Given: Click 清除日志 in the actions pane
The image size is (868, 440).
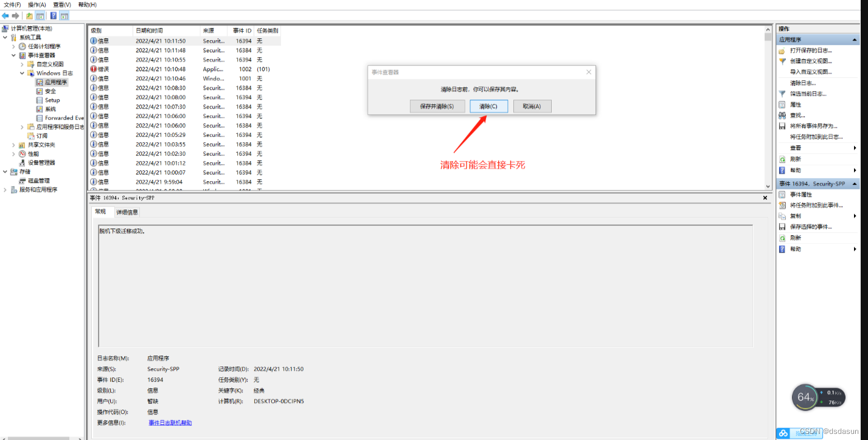Looking at the screenshot, I should click(803, 83).
